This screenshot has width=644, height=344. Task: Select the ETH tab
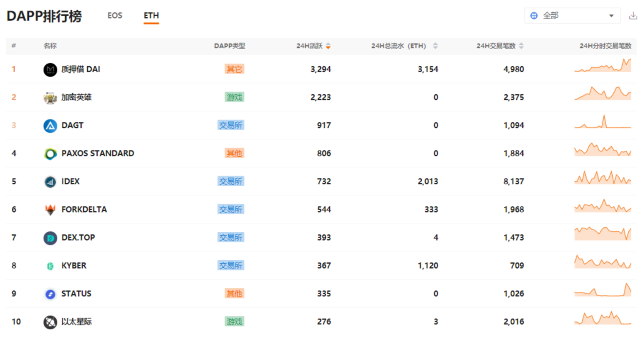[151, 16]
